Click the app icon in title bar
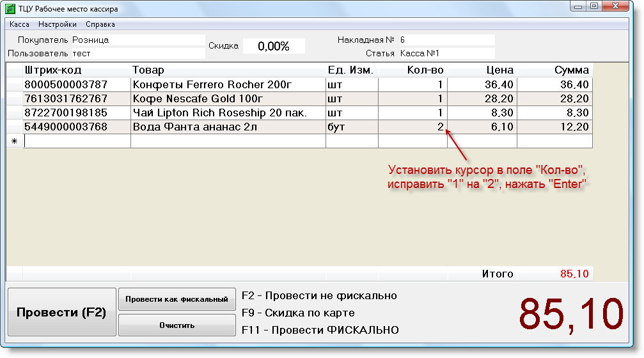 (x=10, y=8)
